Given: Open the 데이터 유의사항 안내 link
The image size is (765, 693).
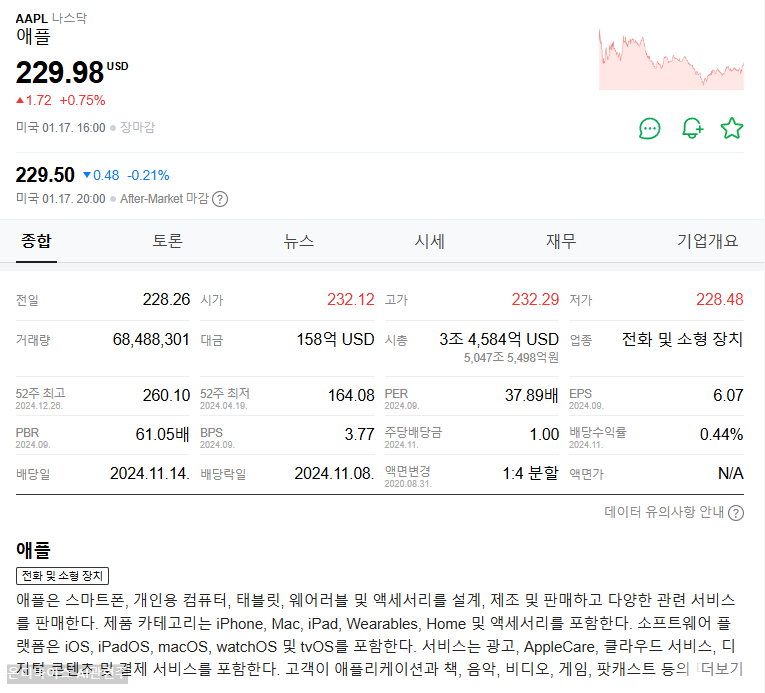Looking at the screenshot, I should [664, 512].
